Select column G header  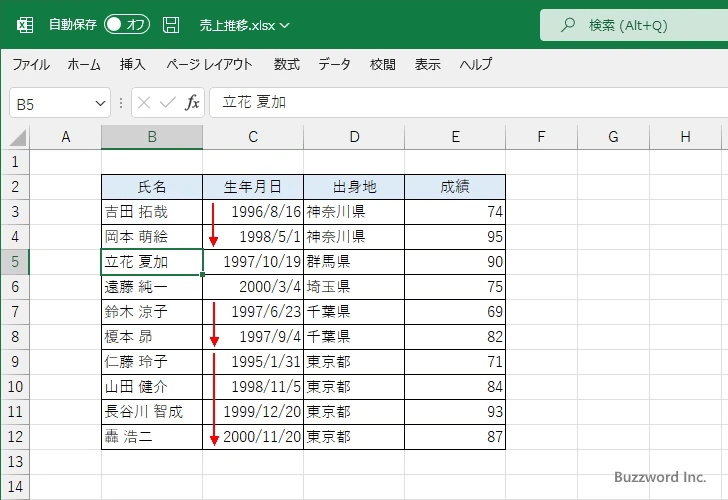(x=613, y=137)
